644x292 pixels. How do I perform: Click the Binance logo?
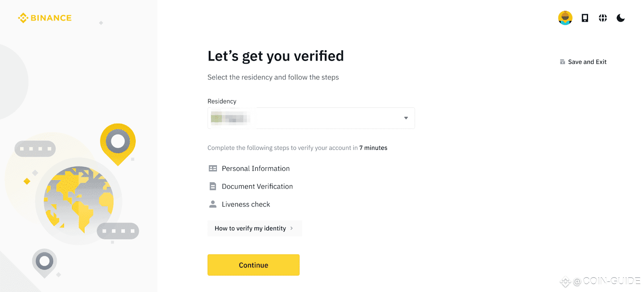pyautogui.click(x=45, y=18)
